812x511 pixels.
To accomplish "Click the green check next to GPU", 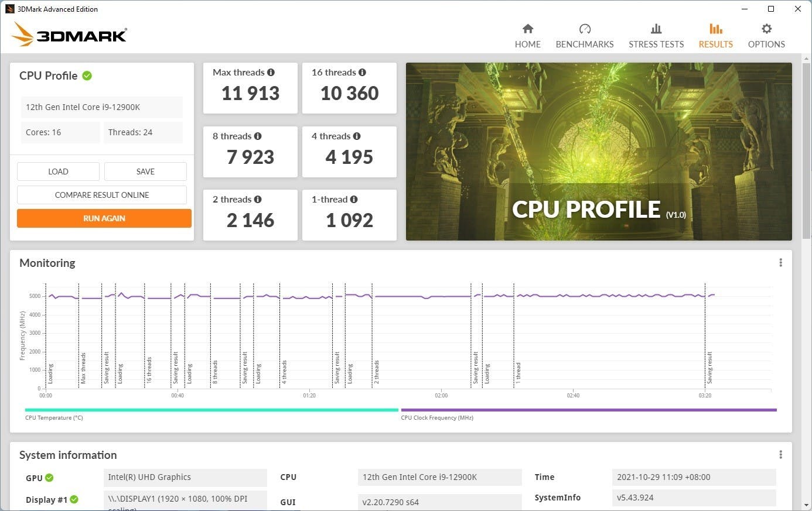I will pyautogui.click(x=49, y=478).
